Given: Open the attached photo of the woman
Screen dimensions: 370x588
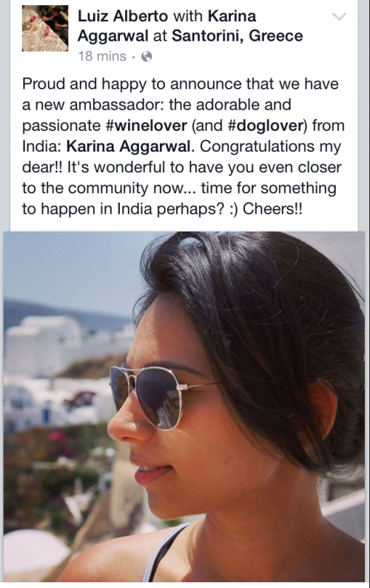Looking at the screenshot, I should (x=184, y=407).
